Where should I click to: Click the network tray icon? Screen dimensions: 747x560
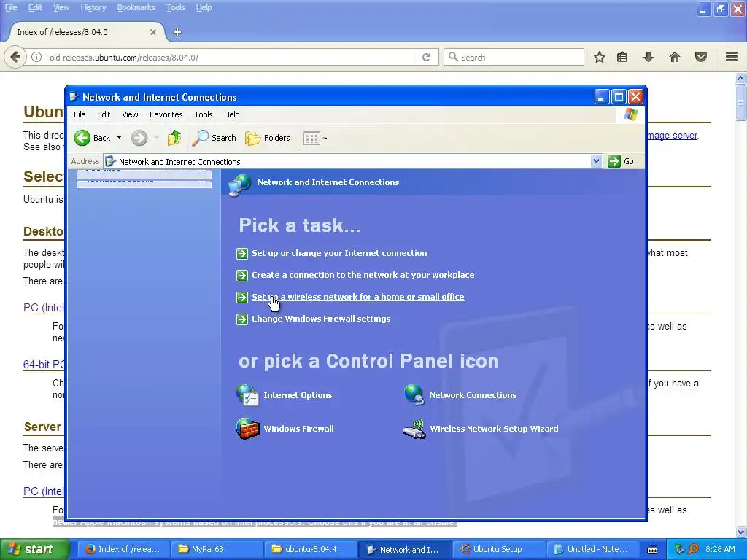(x=679, y=550)
